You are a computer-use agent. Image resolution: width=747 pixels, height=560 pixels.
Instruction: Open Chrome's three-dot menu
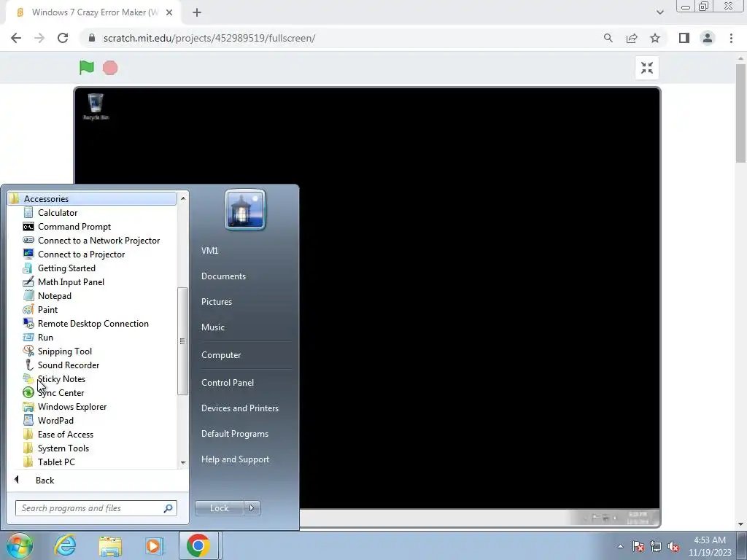coord(731,38)
